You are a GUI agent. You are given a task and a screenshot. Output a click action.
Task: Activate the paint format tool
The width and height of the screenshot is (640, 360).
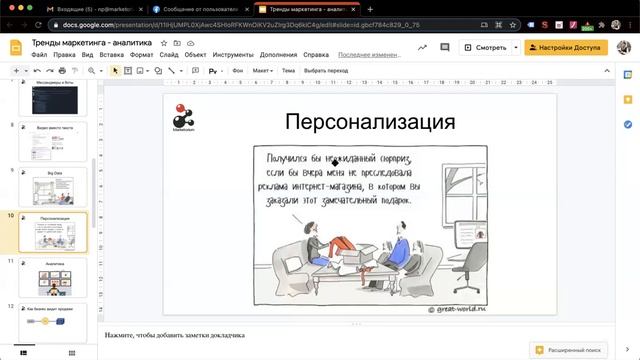coord(75,71)
